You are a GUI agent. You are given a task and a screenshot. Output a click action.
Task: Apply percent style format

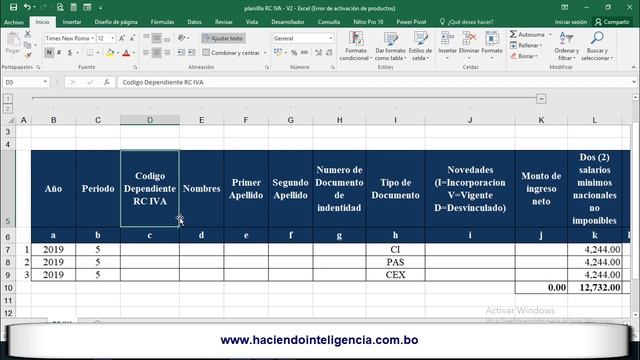(x=294, y=53)
